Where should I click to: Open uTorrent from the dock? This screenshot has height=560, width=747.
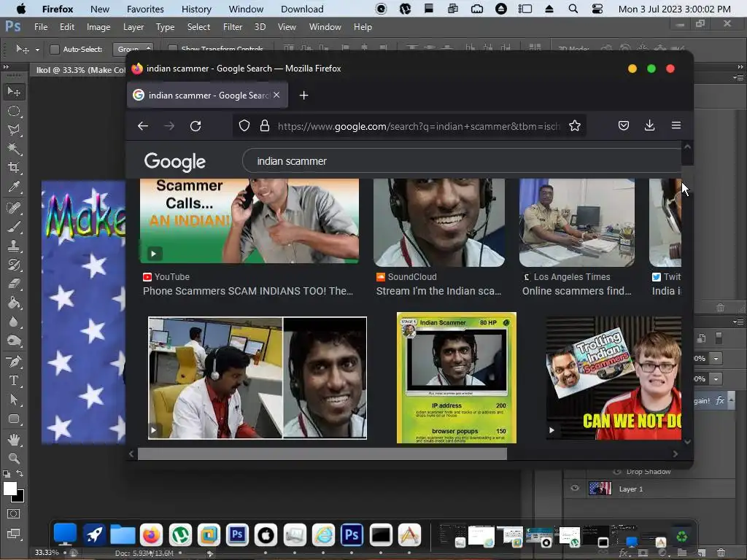(181, 535)
